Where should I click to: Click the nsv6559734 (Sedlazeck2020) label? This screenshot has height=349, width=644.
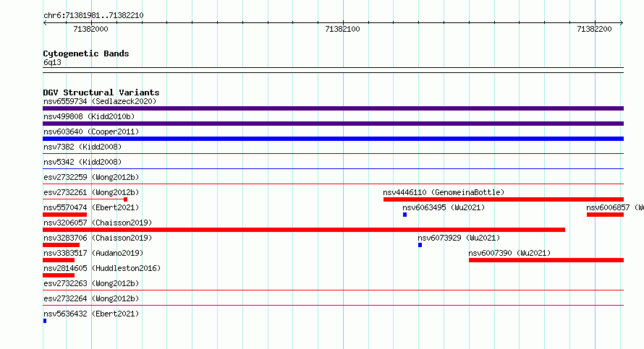pyautogui.click(x=100, y=101)
